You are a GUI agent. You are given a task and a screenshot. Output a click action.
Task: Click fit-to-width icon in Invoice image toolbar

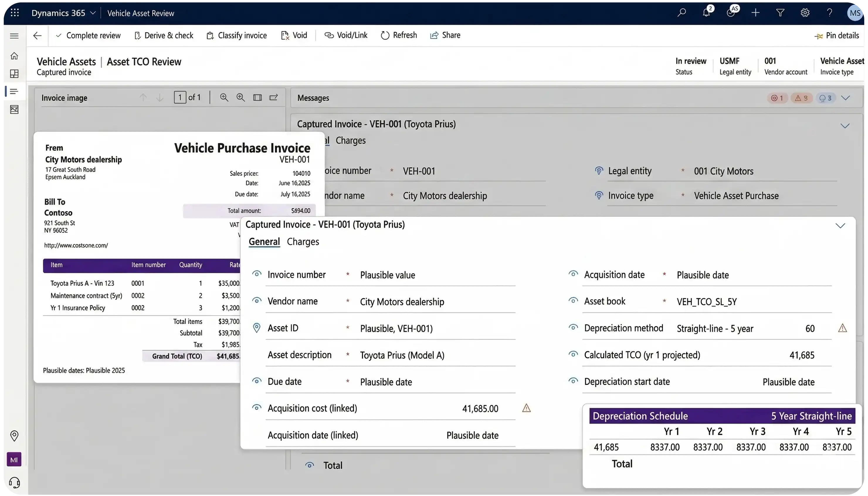tap(257, 98)
